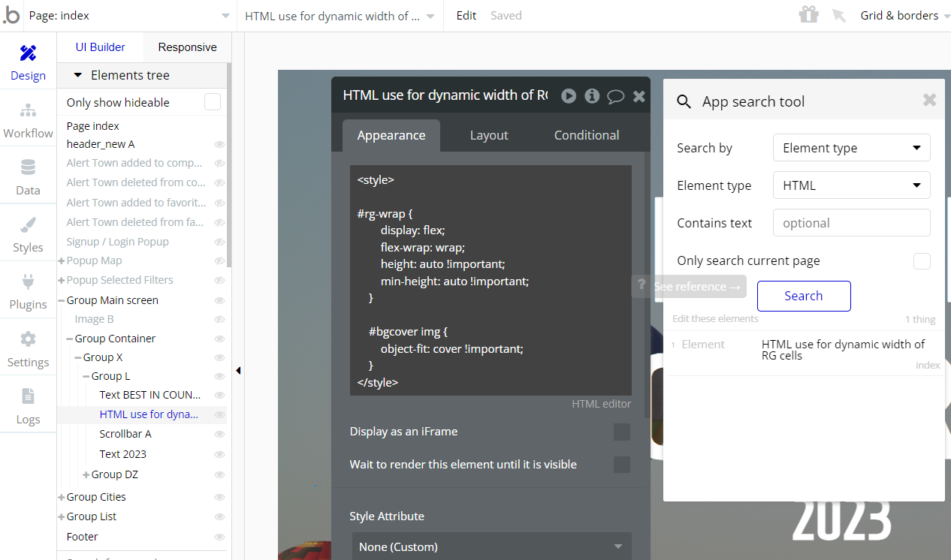Switch to the UI Builder tab

(x=100, y=47)
